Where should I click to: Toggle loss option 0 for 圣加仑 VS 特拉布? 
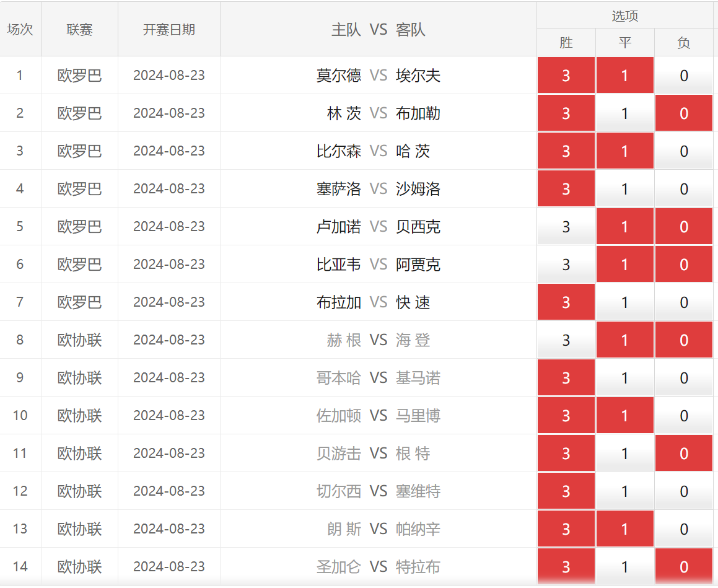[684, 566]
